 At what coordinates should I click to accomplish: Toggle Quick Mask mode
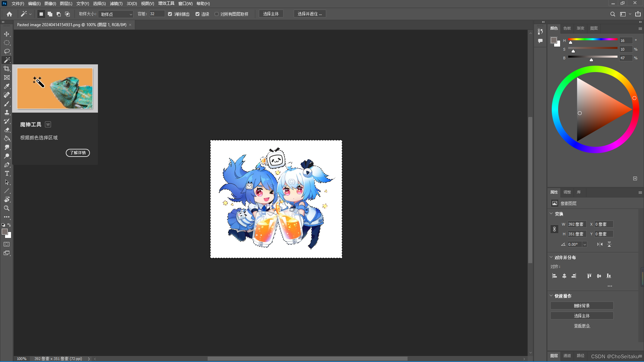[7, 244]
